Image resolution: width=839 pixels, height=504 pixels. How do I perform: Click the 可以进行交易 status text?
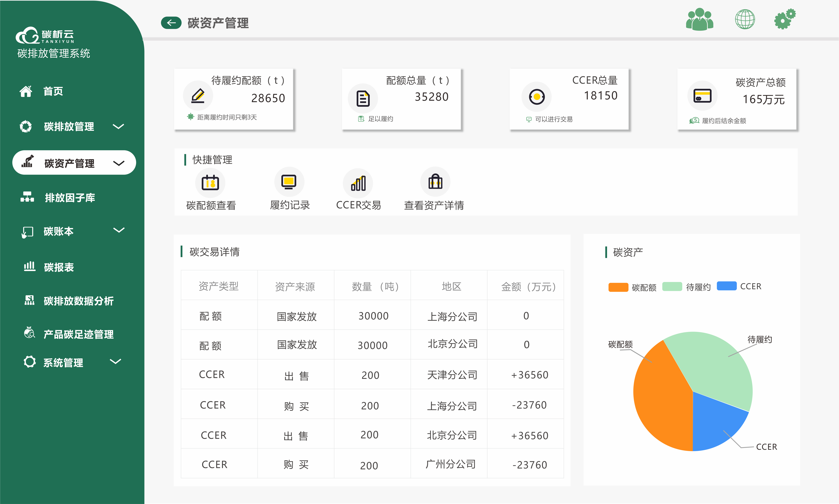554,119
